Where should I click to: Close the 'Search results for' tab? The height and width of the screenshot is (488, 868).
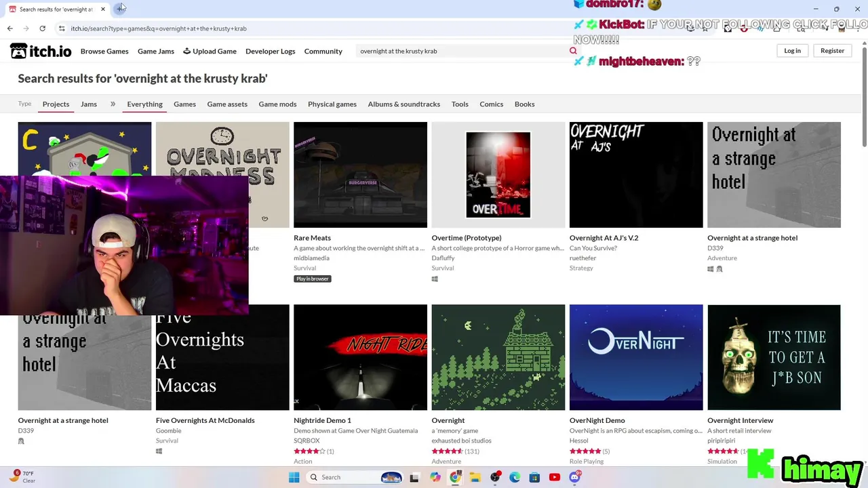pyautogui.click(x=103, y=9)
